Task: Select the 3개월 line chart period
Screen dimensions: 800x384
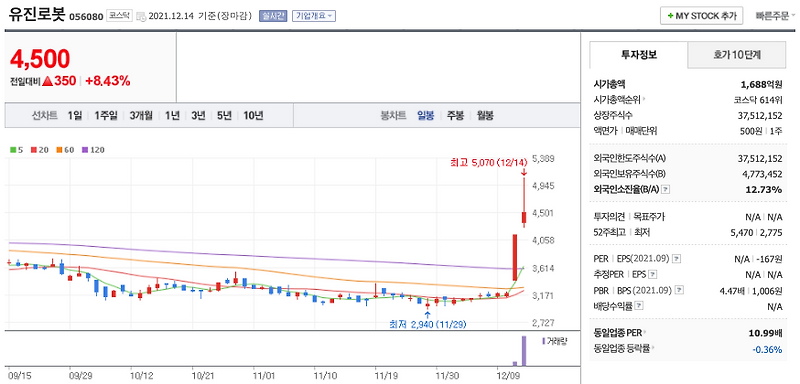Action: (141, 115)
